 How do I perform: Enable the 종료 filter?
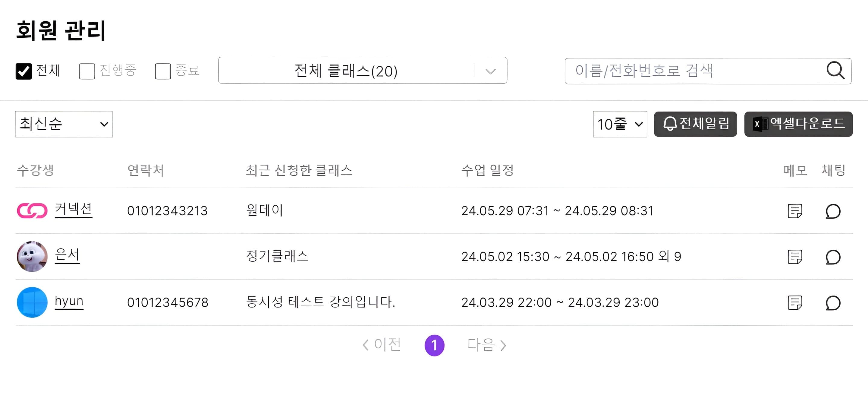163,71
